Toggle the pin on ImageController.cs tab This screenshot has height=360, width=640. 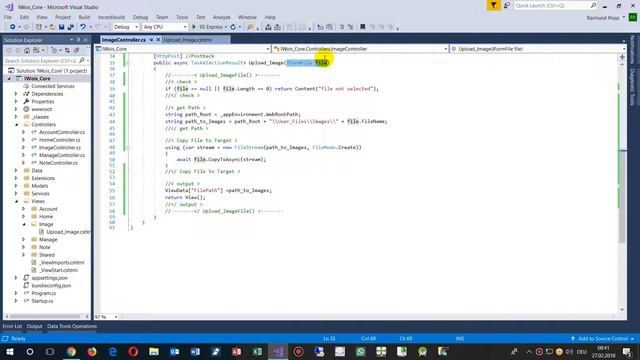tap(151, 40)
